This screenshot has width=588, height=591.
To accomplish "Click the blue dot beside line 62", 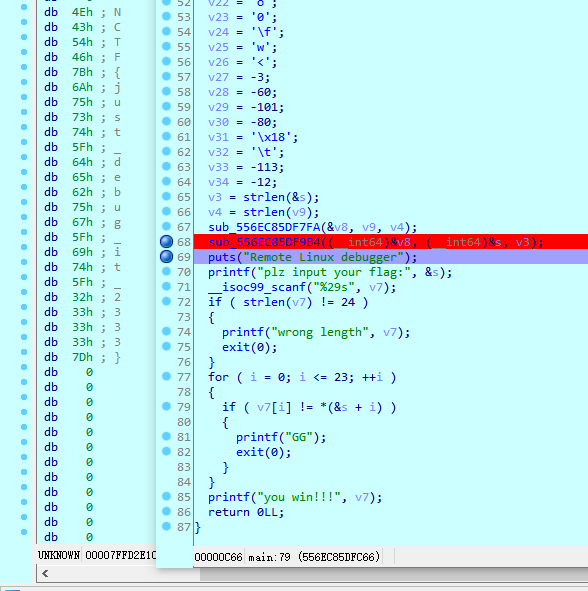I will tap(166, 152).
